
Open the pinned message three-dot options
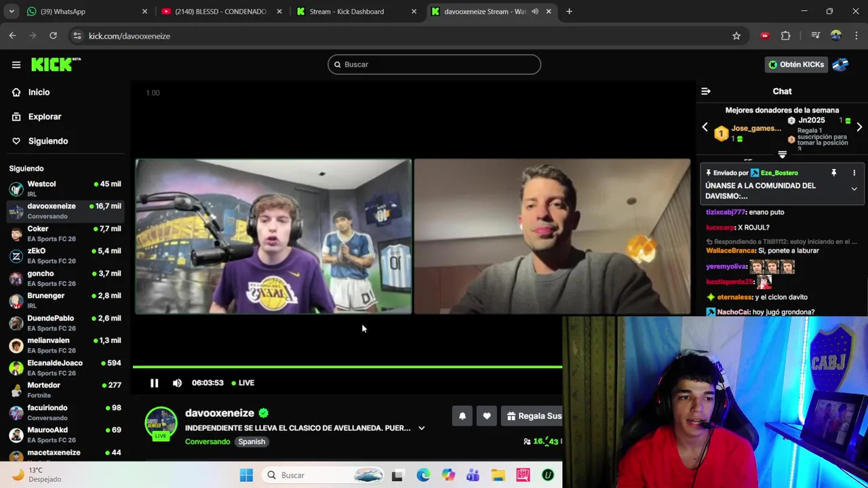(x=854, y=173)
